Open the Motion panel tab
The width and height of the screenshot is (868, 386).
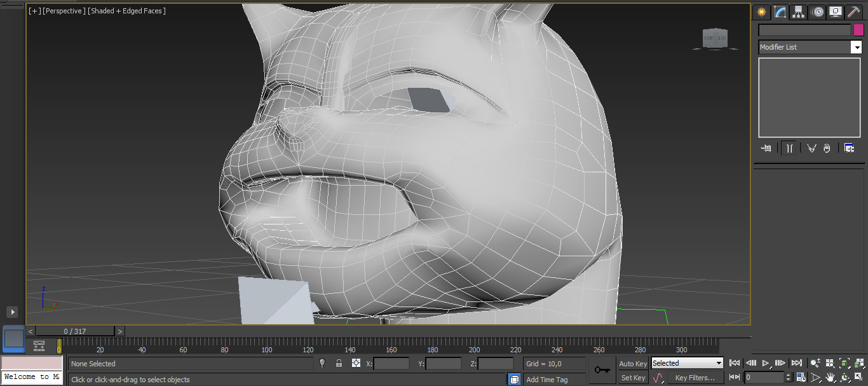[817, 12]
